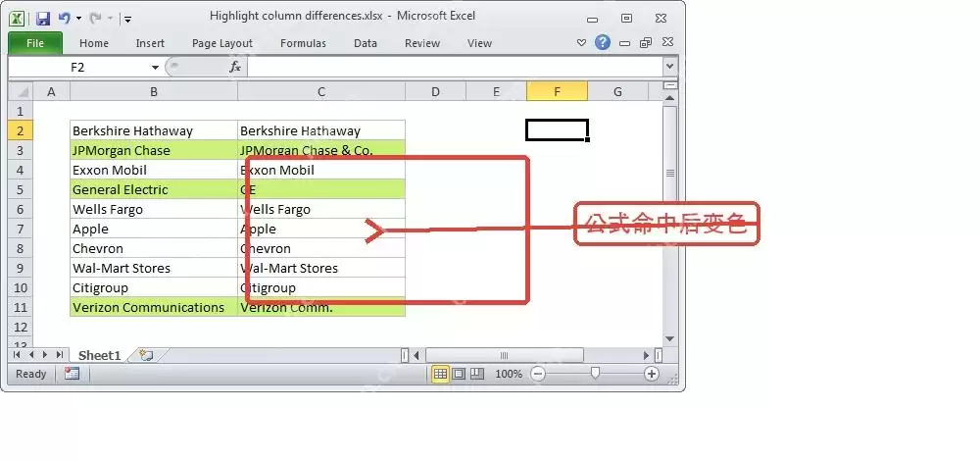Click the workbook Restore Window icon
Screen dimensions: 980x461
pyautogui.click(x=646, y=42)
